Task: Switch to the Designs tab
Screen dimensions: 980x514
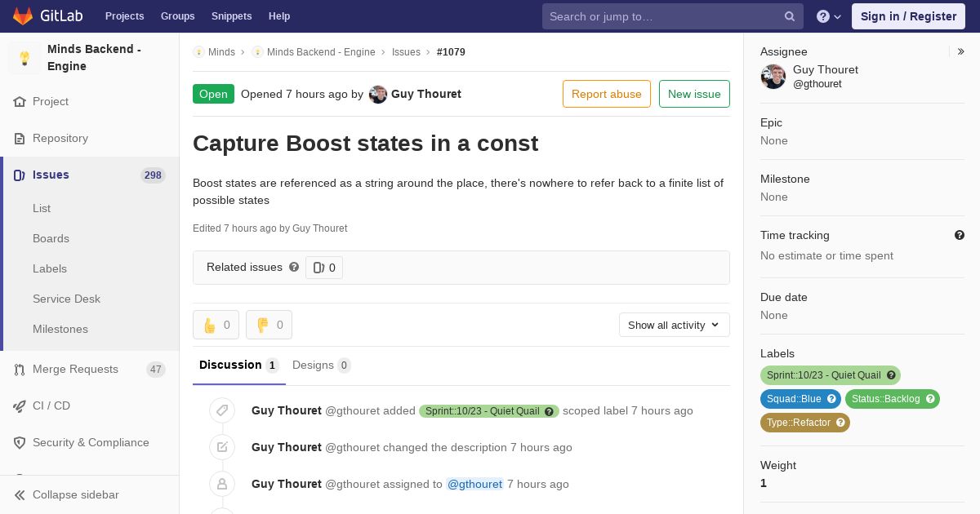Action: (x=322, y=366)
